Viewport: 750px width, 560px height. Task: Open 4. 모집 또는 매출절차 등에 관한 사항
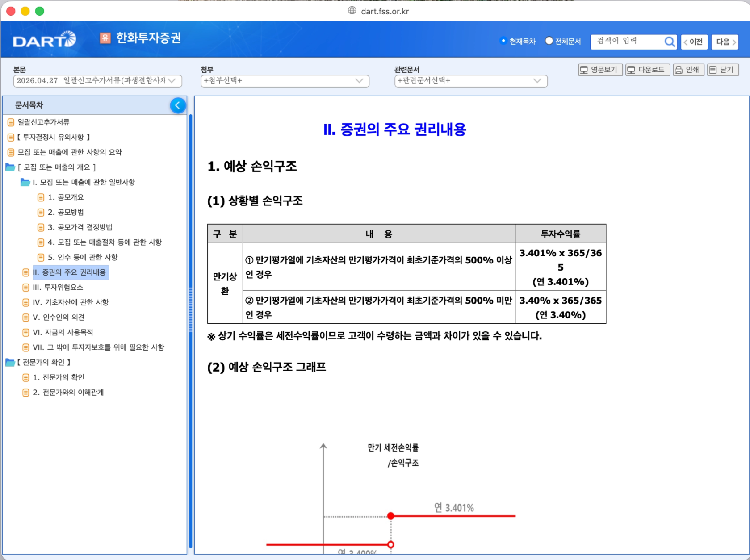tap(105, 242)
